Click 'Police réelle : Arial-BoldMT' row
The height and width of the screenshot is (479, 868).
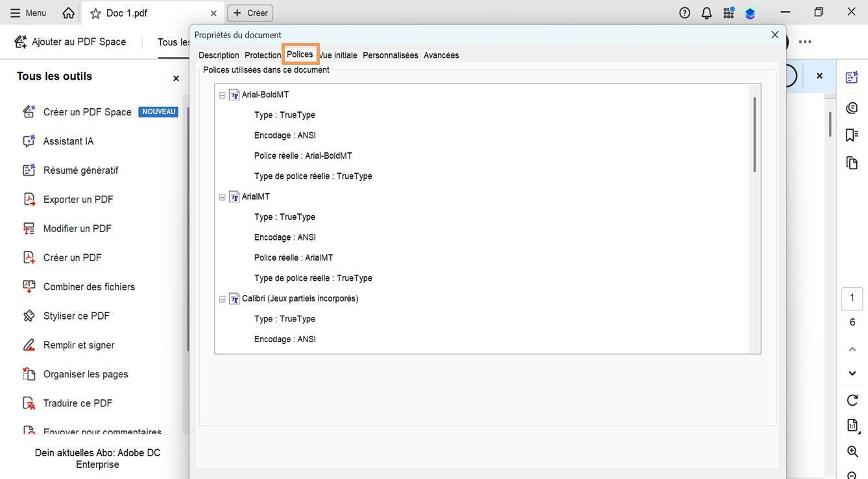(x=303, y=156)
